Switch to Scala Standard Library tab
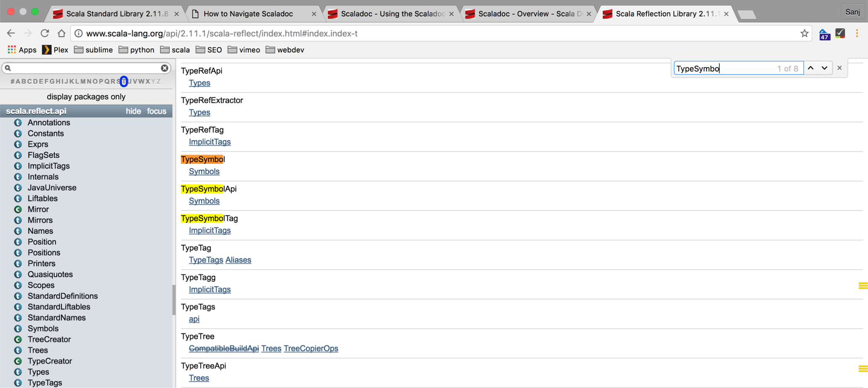 (x=117, y=14)
